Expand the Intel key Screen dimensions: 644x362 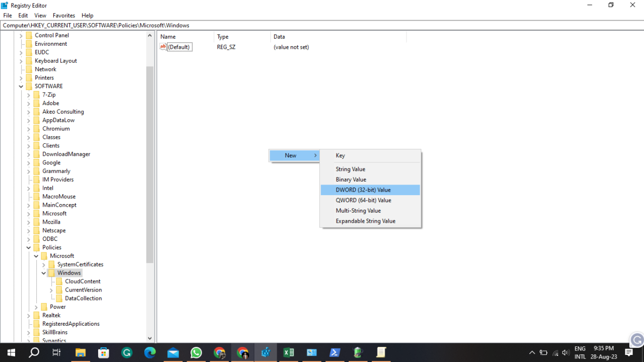coord(29,188)
